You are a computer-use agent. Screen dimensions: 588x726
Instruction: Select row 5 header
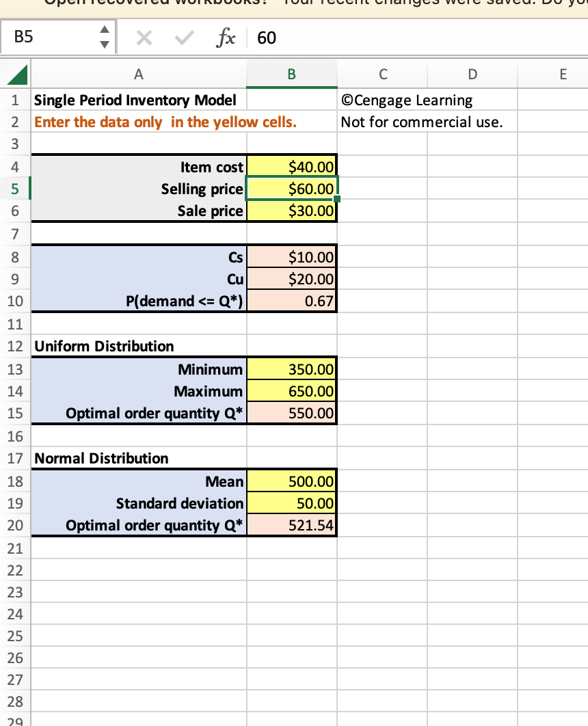point(15,189)
